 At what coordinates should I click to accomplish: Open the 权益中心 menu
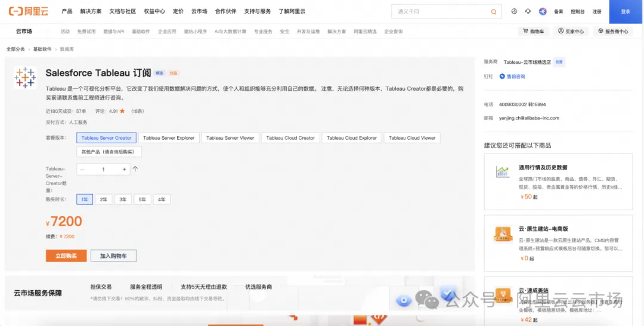pos(154,11)
